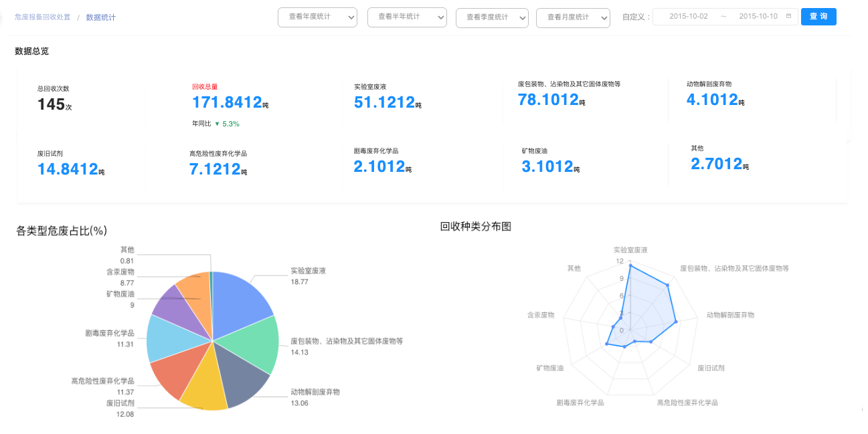Click pie label value "12.08"
Image resolution: width=868 pixels, height=434 pixels.
[126, 414]
